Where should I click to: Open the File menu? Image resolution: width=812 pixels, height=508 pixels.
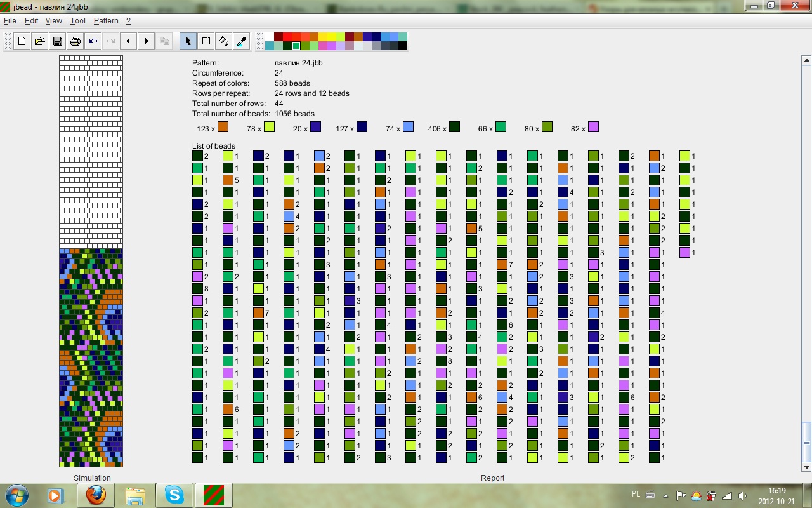pyautogui.click(x=10, y=21)
